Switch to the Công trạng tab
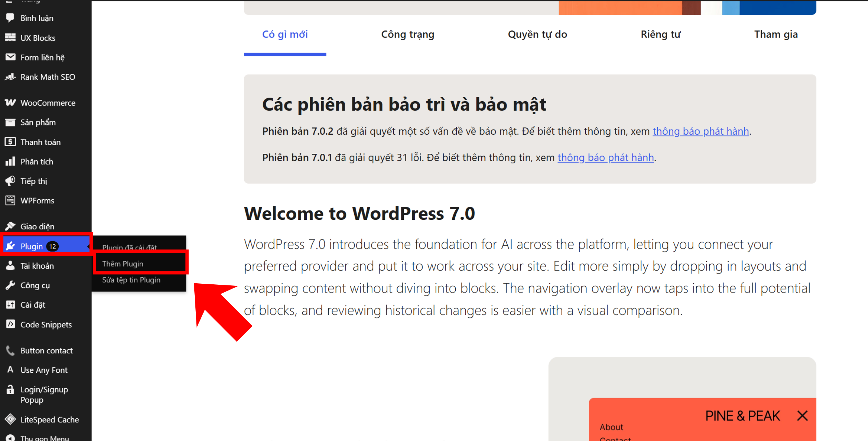 [408, 34]
